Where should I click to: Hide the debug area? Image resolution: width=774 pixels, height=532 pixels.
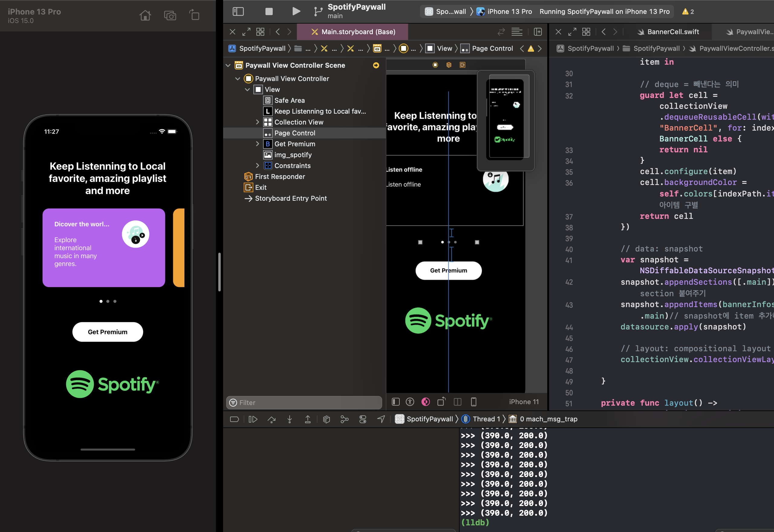(x=234, y=419)
